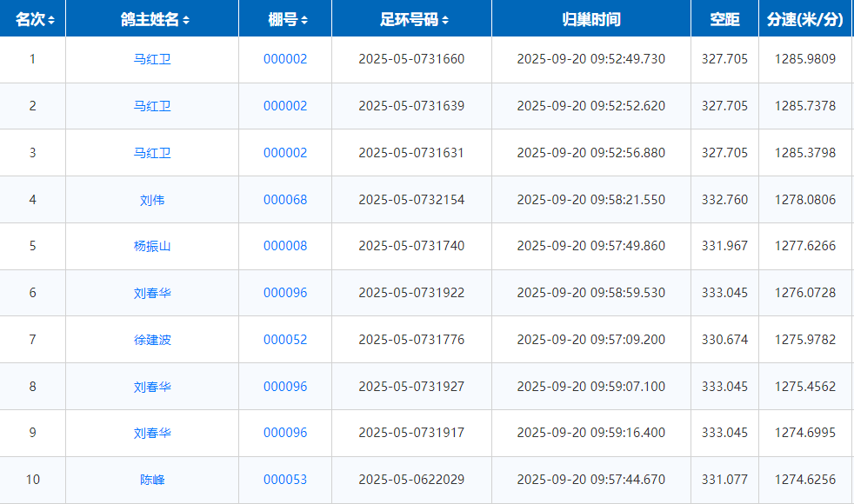Select the 归巢时间 column header
This screenshot has height=504, width=854.
(590, 19)
